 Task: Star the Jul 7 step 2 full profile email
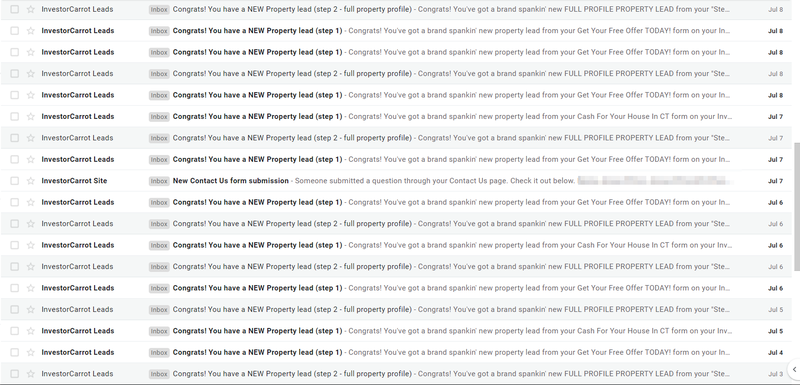click(x=31, y=138)
